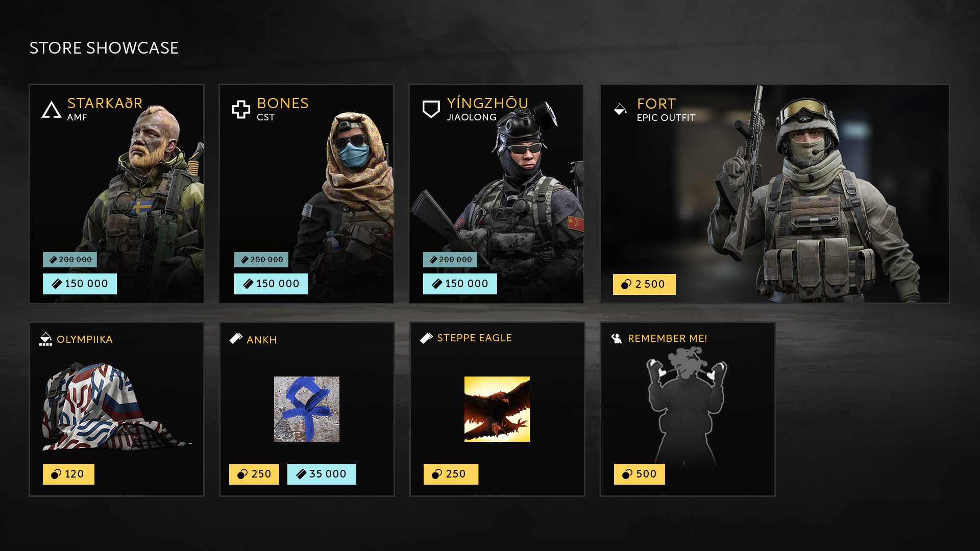Buy Ankh for 250 gold coins
This screenshot has width=980, height=551.
point(254,474)
